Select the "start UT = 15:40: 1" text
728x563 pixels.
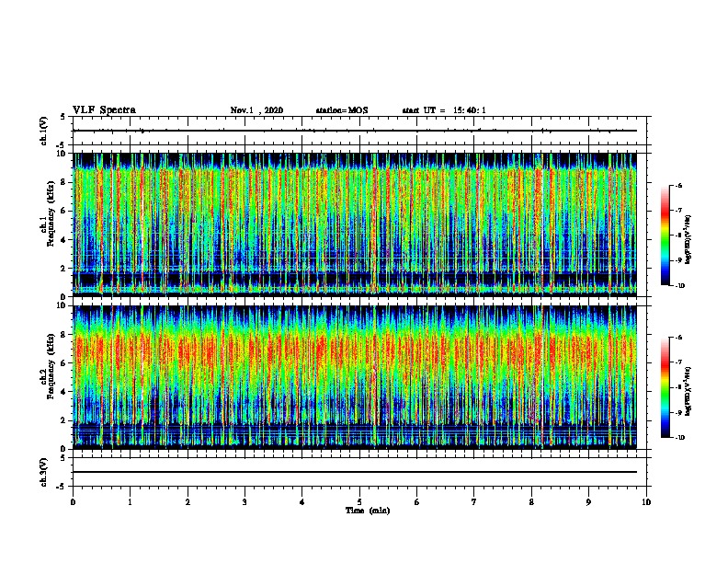pyautogui.click(x=444, y=110)
